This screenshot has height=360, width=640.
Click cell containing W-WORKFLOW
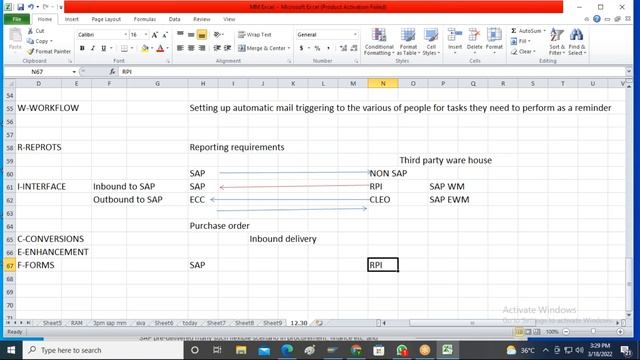[48, 108]
